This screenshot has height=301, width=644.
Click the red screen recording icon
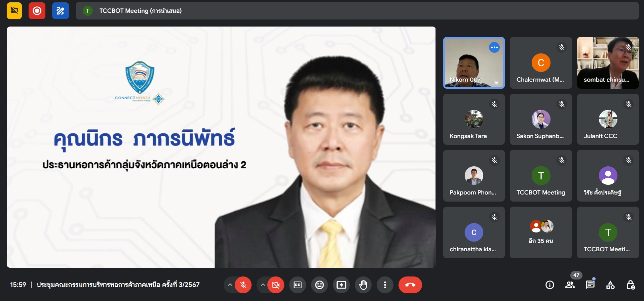point(37,11)
